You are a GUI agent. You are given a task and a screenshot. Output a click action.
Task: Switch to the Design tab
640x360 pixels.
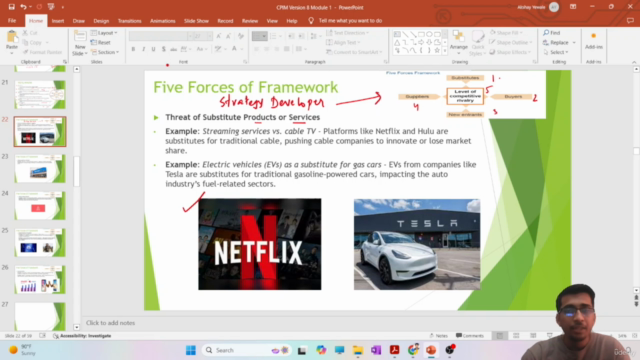pos(101,21)
